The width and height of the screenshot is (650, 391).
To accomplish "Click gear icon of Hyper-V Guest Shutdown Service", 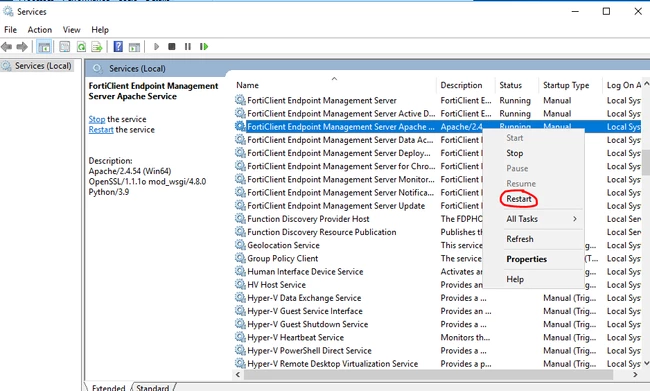I will coord(240,323).
